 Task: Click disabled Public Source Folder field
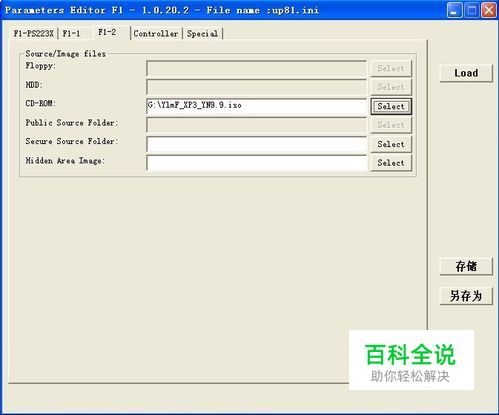(257, 125)
